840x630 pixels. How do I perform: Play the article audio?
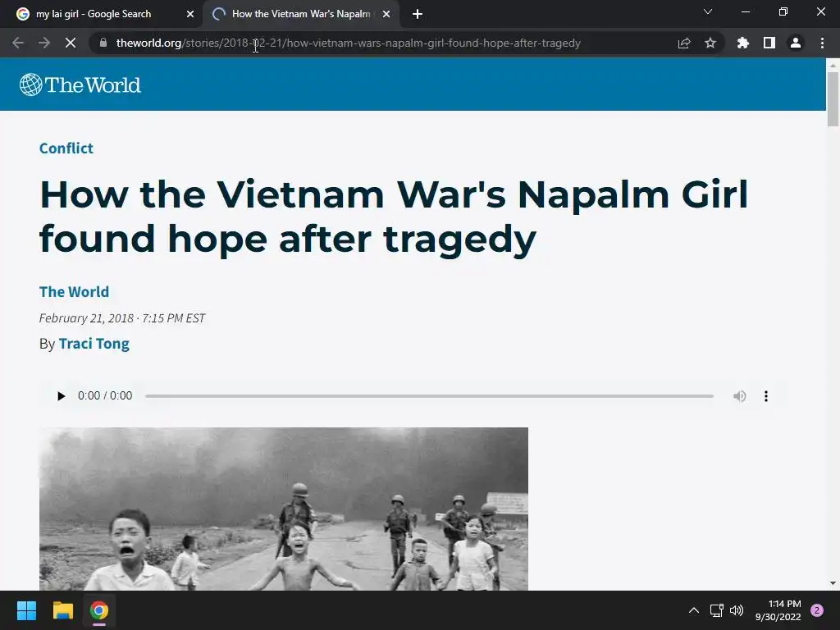61,396
